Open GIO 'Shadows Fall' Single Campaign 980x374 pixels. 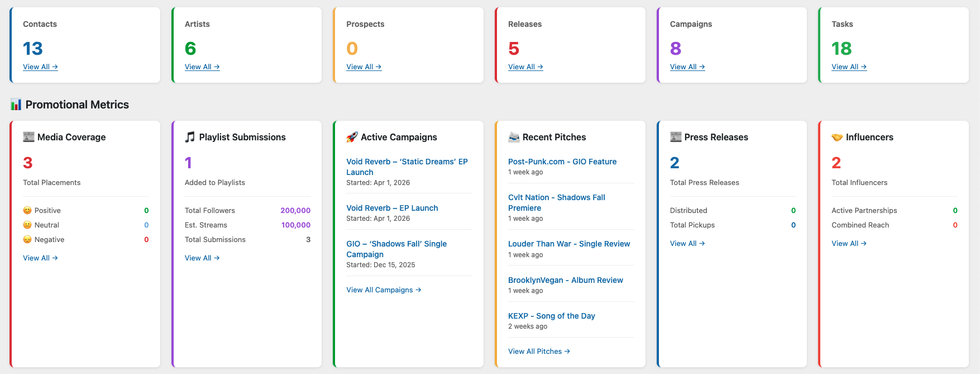tap(396, 249)
